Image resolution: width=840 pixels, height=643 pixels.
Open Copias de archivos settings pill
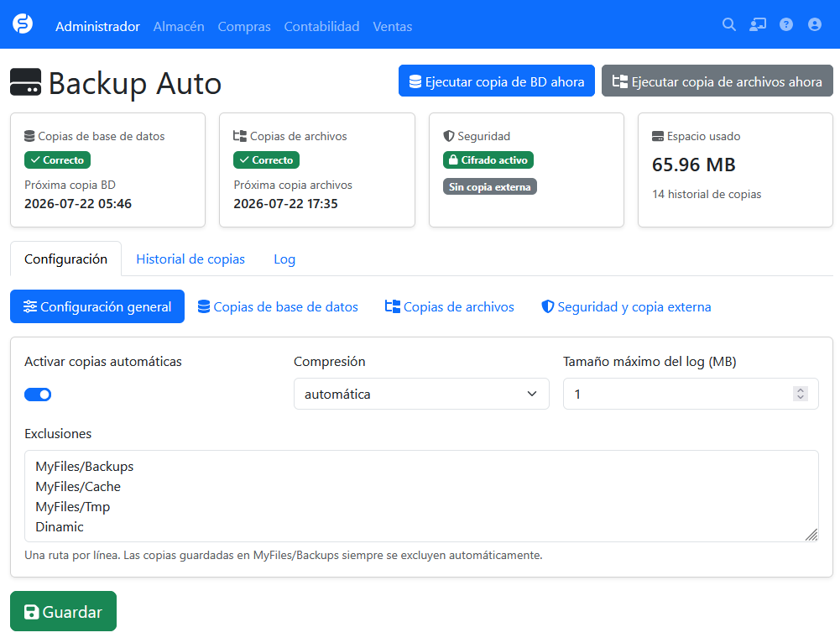click(450, 306)
